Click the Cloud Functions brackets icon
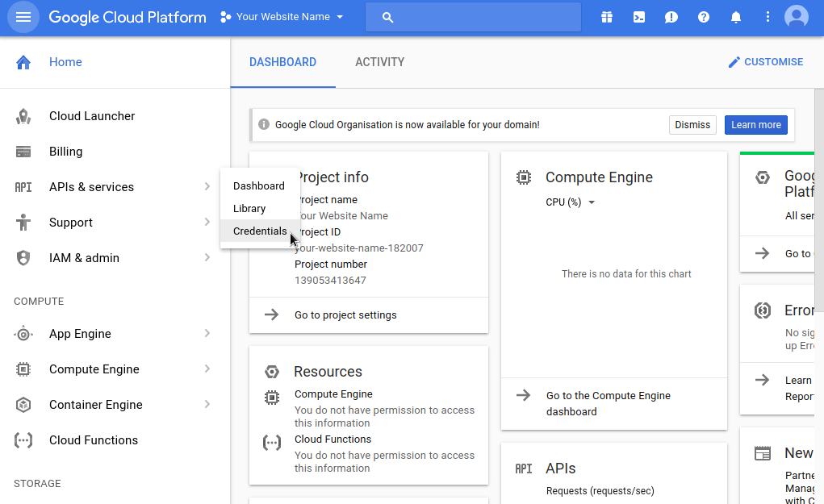 [23, 440]
